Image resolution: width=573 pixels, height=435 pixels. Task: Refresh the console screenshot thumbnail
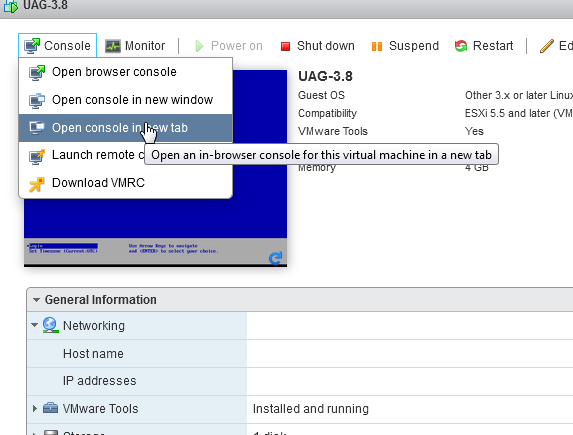click(276, 258)
